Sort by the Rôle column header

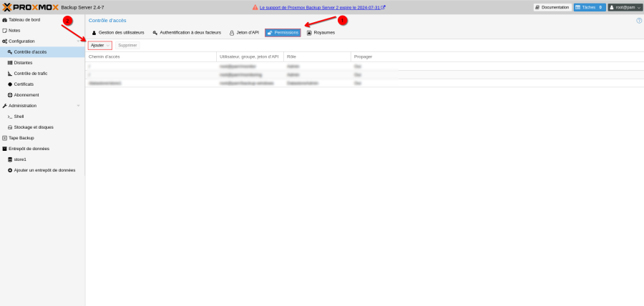tap(317, 56)
